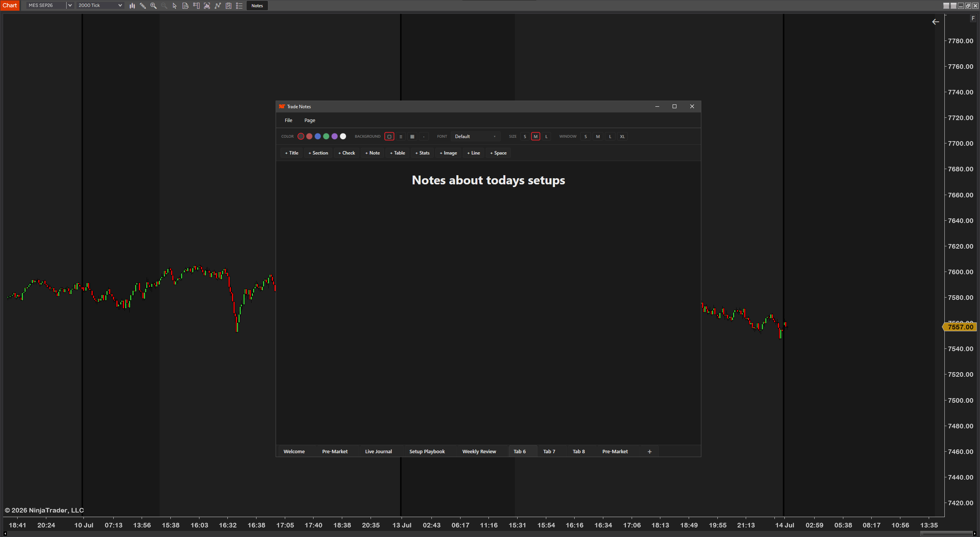980x537 pixels.
Task: Click the MES SEP26 instrument field
Action: pyautogui.click(x=46, y=5)
